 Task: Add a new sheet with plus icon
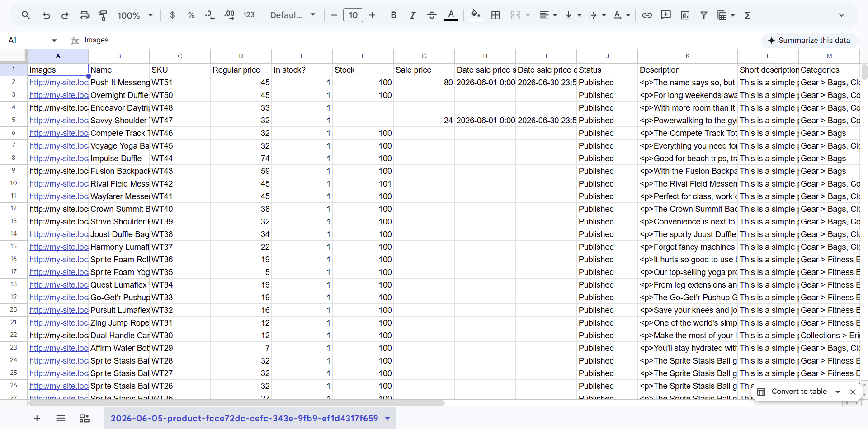point(37,418)
